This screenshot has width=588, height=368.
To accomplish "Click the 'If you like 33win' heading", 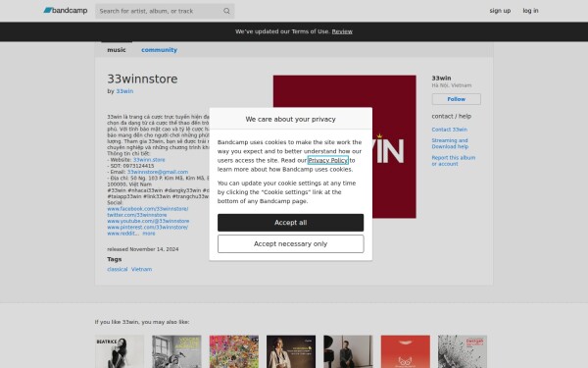I will click(142, 322).
